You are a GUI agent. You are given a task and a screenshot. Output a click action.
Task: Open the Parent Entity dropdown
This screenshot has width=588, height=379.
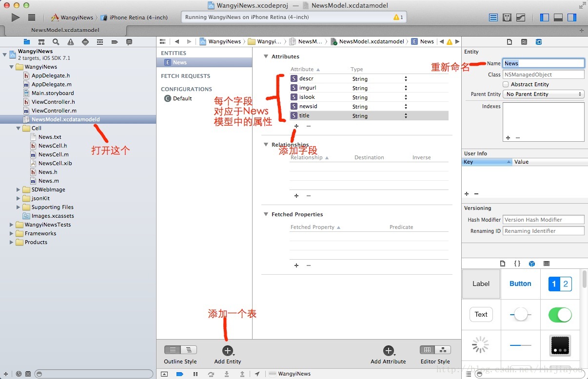[x=543, y=94]
